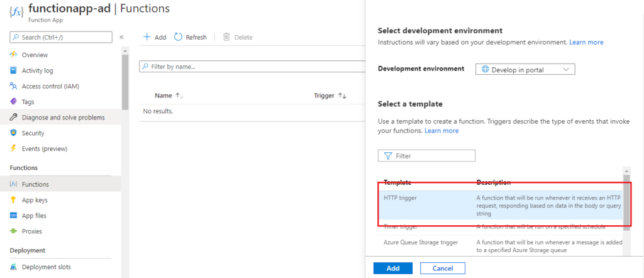
Task: Open Learn more link under Select a template
Action: (x=441, y=131)
